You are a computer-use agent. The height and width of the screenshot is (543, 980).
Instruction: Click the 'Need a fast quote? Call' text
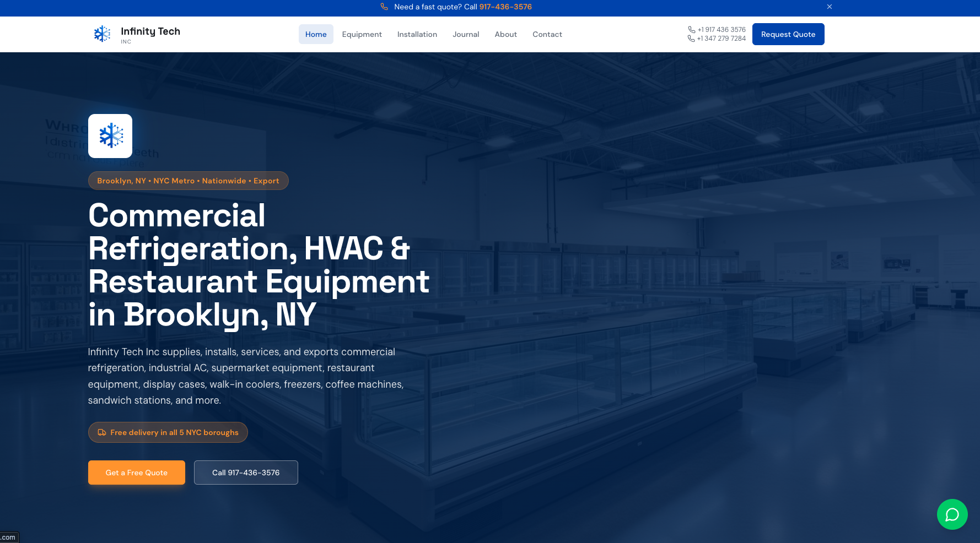pyautogui.click(x=435, y=7)
